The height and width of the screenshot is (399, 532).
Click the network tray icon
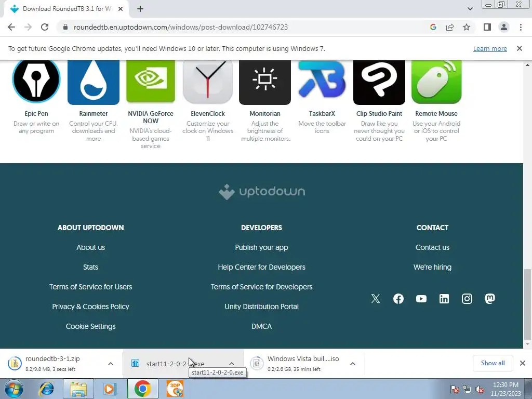[x=467, y=390]
